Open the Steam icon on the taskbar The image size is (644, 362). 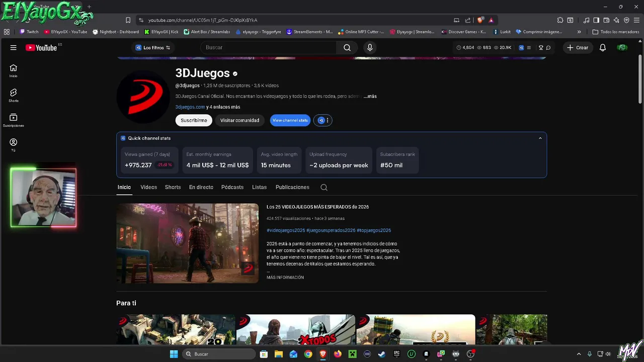tap(382, 354)
